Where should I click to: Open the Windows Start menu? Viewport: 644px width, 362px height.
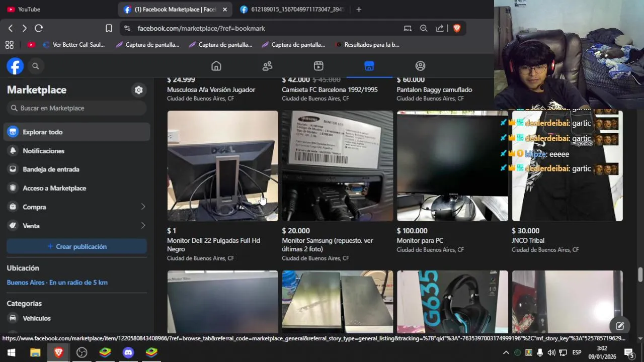(x=11, y=352)
